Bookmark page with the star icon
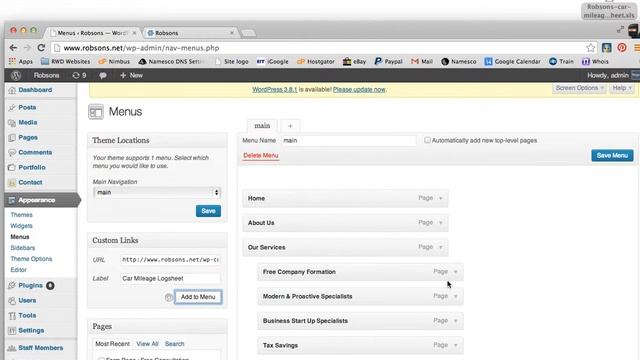Screen dimensions: 640x360 coord(590,48)
